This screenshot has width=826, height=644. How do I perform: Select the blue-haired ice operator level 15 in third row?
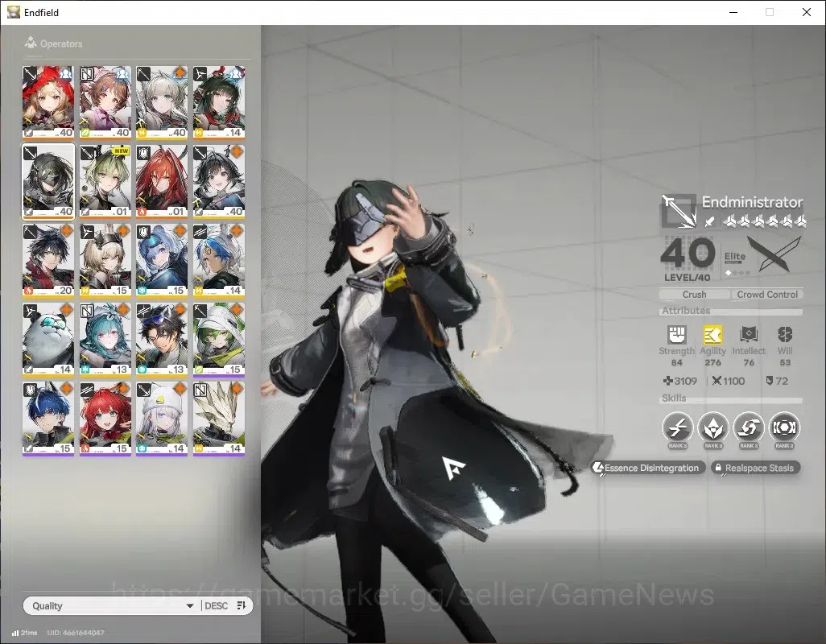click(x=162, y=261)
